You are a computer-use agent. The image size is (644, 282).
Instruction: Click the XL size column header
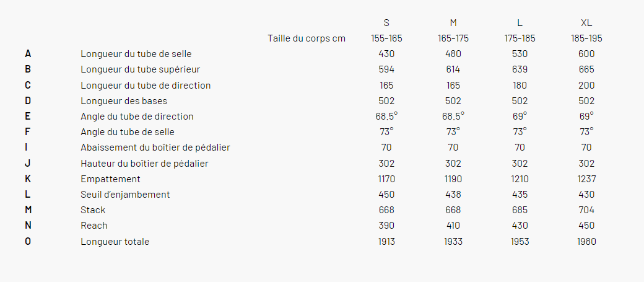[586, 23]
